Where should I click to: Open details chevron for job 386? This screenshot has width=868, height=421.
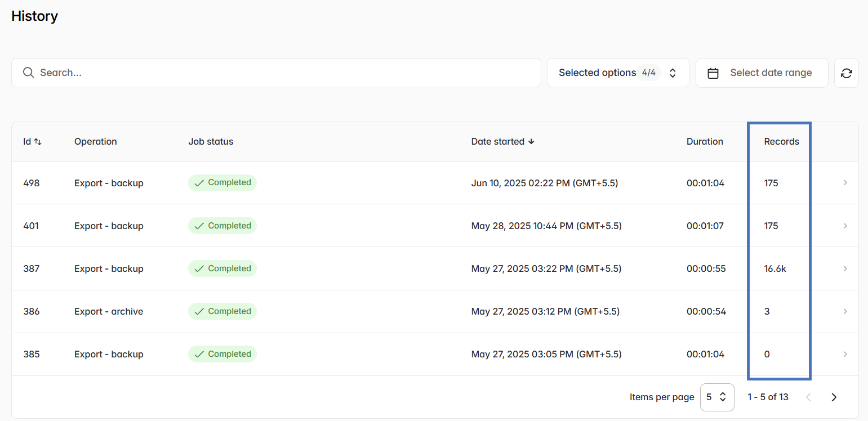pyautogui.click(x=845, y=311)
